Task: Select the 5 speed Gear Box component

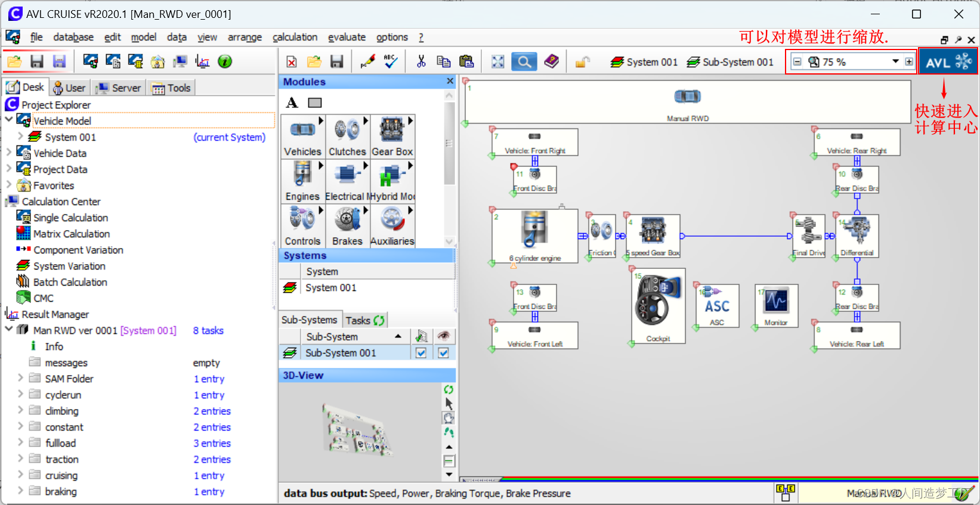Action: 653,236
